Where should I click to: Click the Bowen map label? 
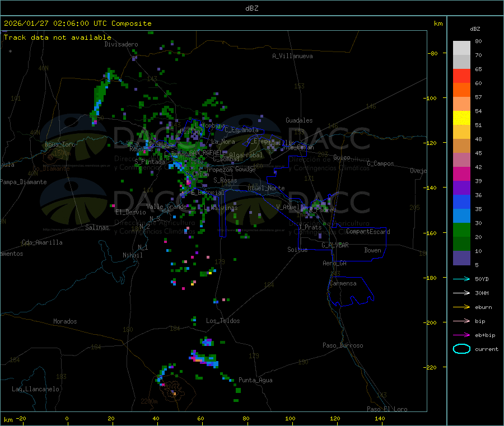[372, 250]
